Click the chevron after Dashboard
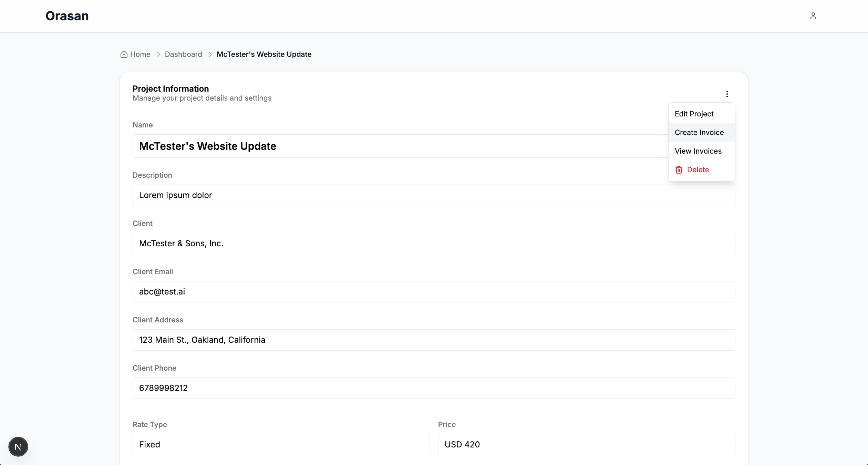This screenshot has height=465, width=868. pyautogui.click(x=210, y=54)
